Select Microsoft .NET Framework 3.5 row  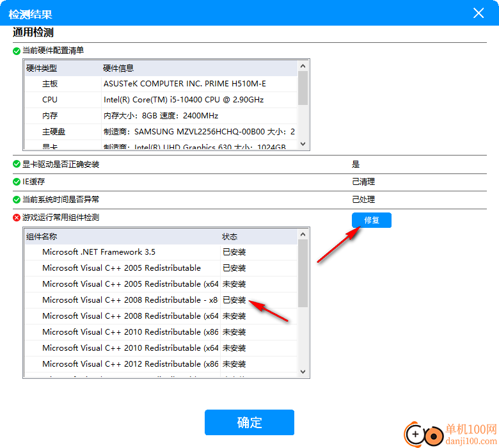click(161, 252)
